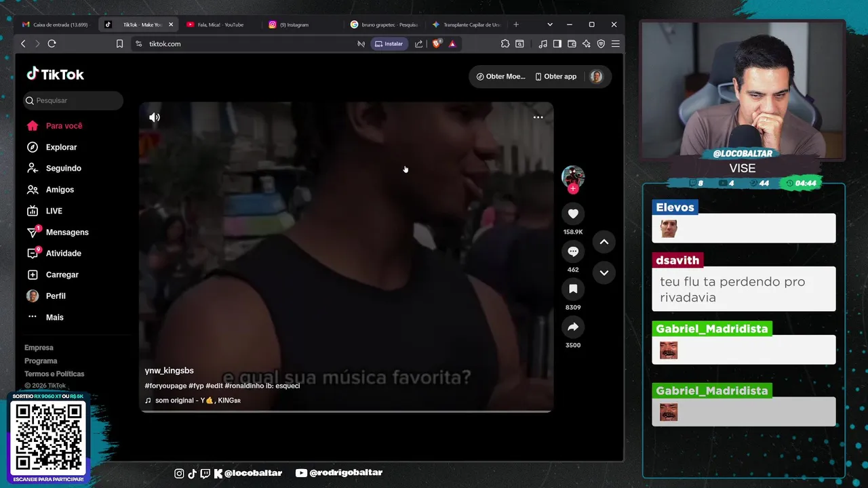Go to previous video with up chevron
This screenshot has height=488, width=868.
(604, 242)
